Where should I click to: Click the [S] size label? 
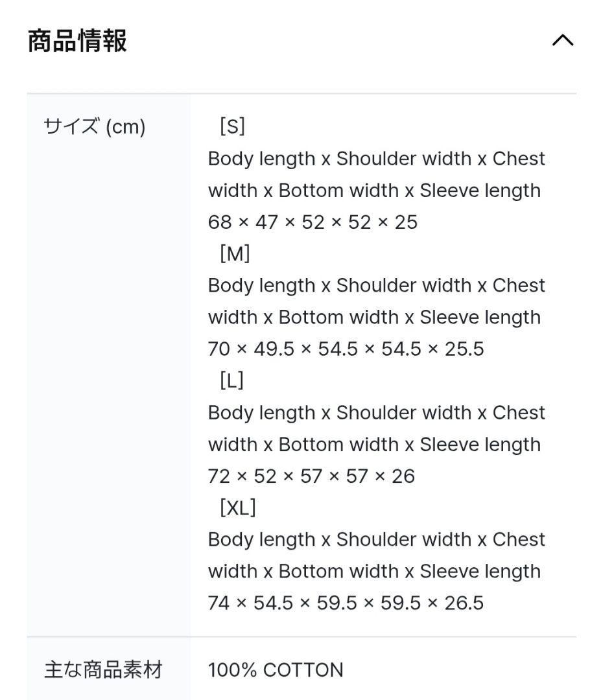click(x=232, y=126)
